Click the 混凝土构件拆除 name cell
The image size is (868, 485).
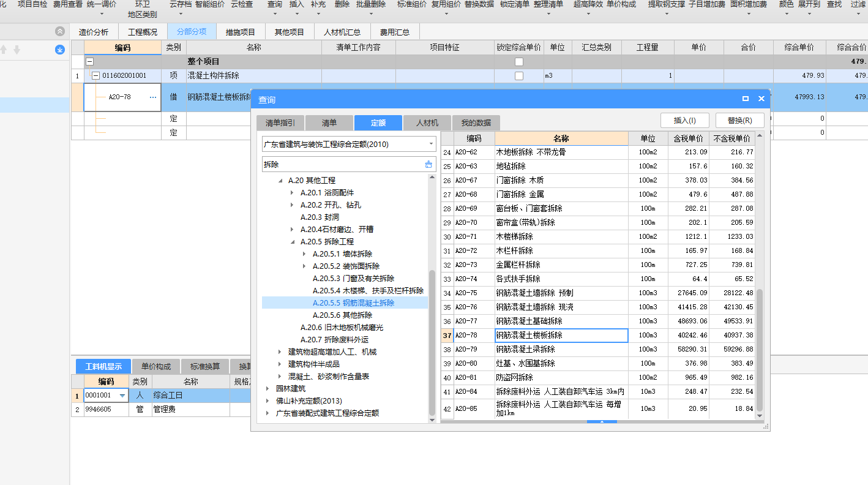(x=253, y=76)
